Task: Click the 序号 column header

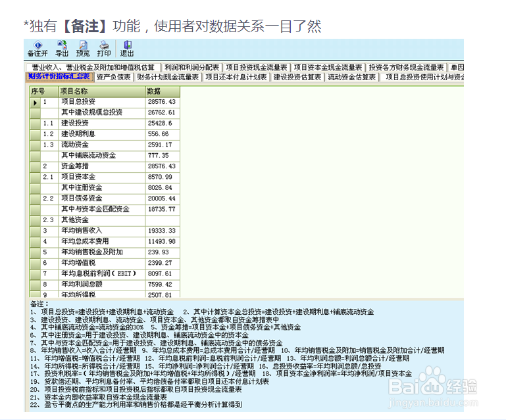Action: pyautogui.click(x=44, y=91)
